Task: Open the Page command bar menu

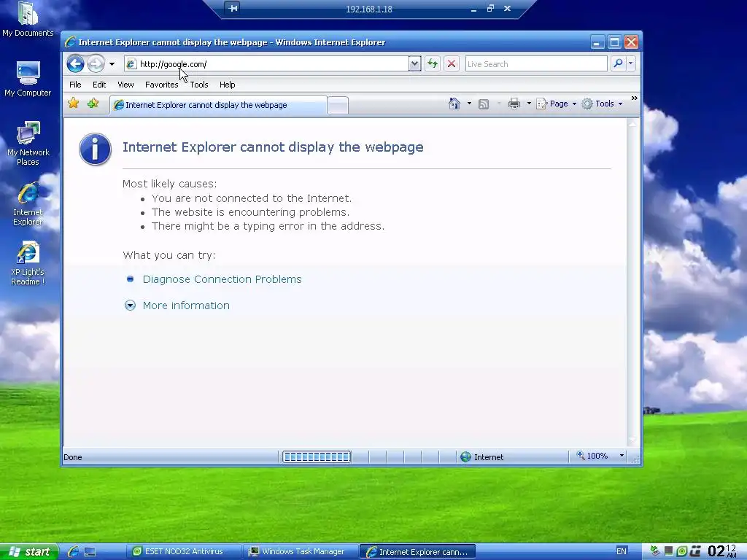Action: [556, 104]
